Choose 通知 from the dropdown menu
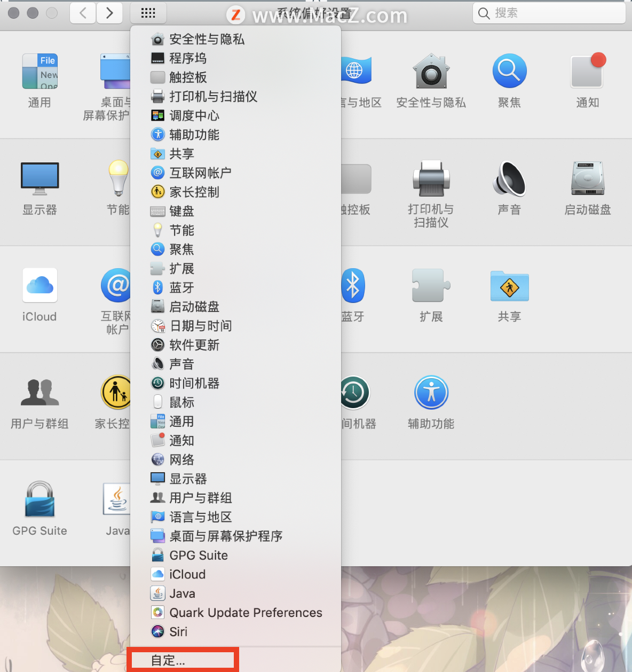The height and width of the screenshot is (672, 632). [235, 441]
